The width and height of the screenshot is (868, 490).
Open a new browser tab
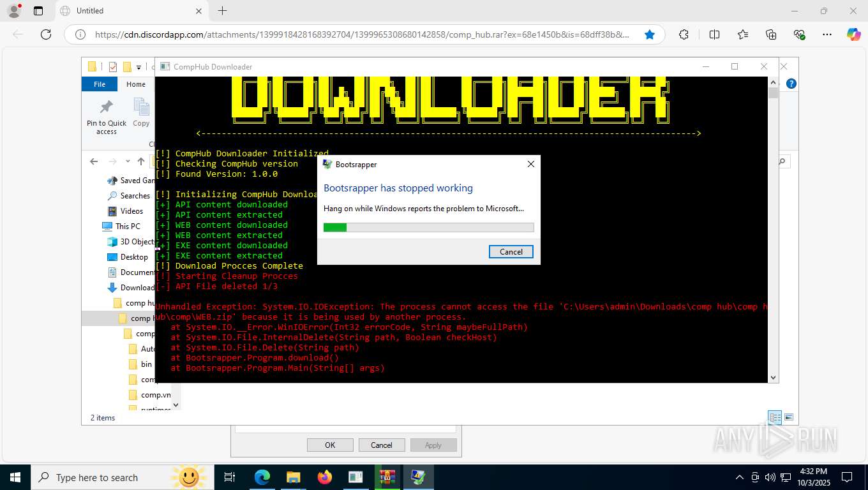(x=222, y=11)
